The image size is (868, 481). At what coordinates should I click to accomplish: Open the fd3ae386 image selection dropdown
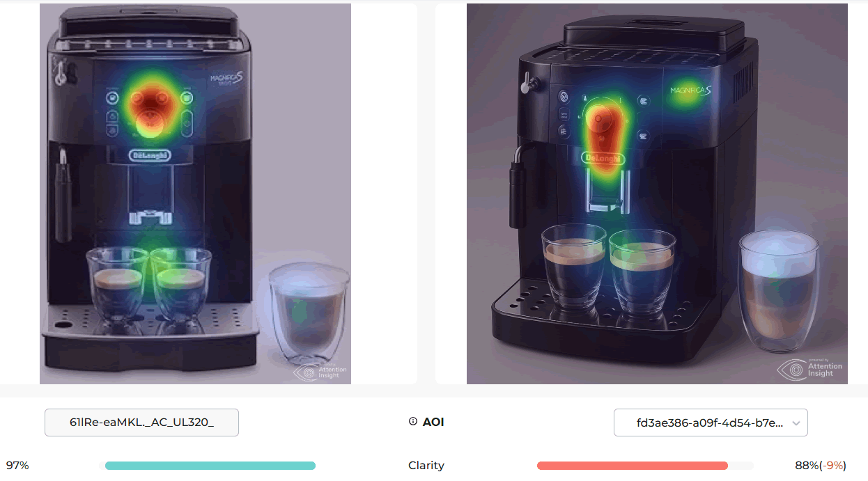click(711, 423)
